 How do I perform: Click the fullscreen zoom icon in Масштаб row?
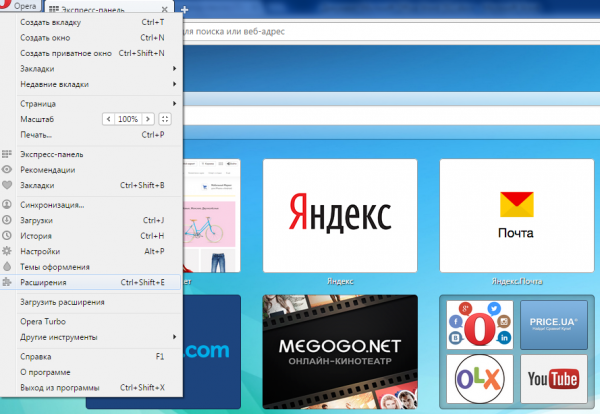click(x=165, y=119)
